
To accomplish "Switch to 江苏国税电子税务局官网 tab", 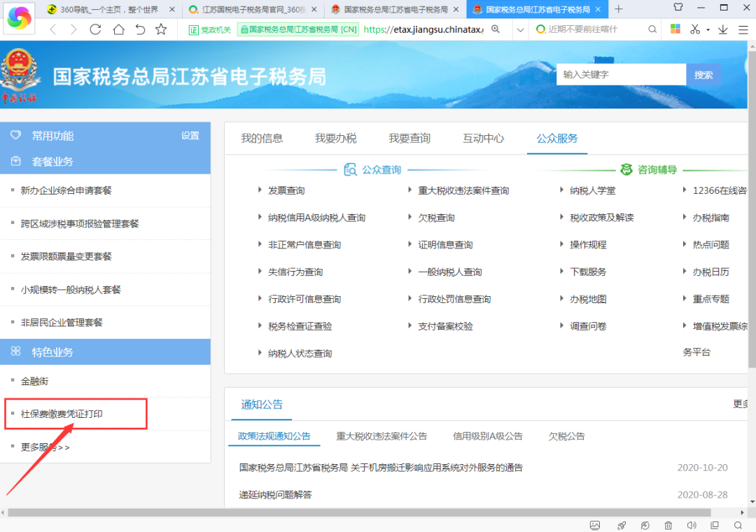I will 253,10.
